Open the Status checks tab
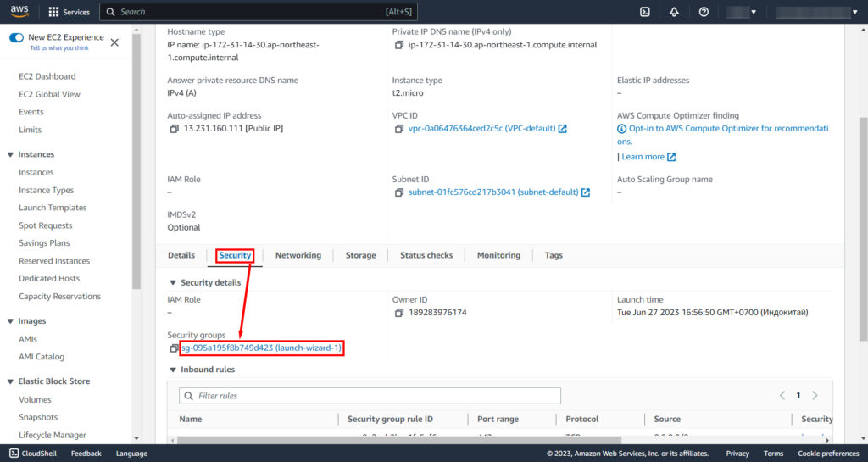This screenshot has height=462, width=868. coord(426,255)
